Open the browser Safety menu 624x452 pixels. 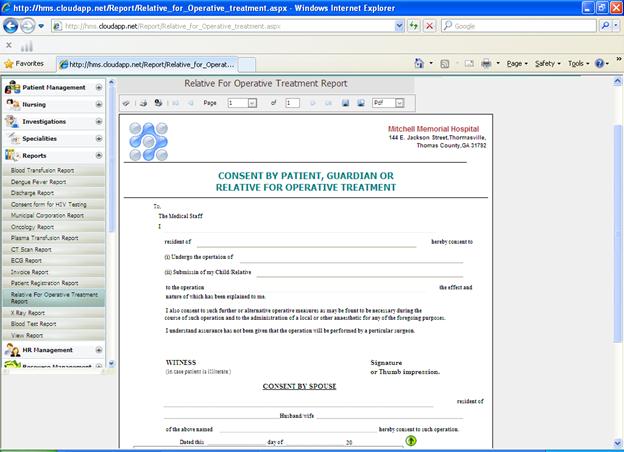pyautogui.click(x=547, y=63)
